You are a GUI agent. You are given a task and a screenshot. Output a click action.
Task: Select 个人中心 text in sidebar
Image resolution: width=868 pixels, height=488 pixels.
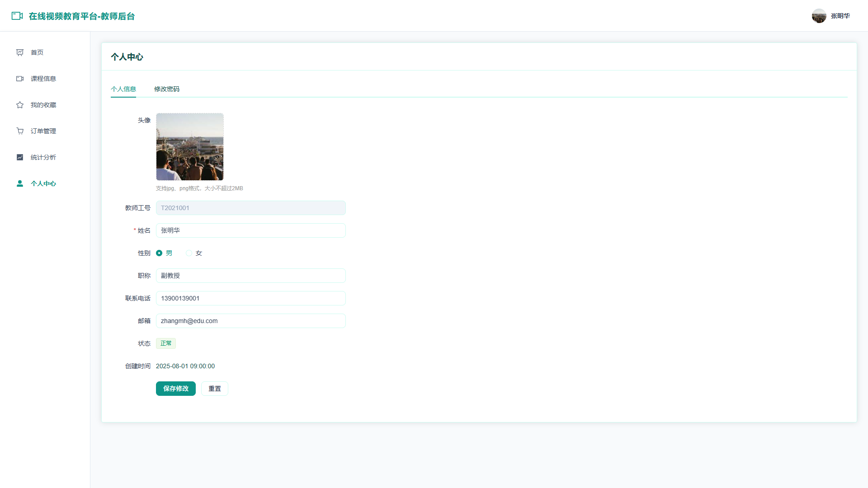(x=43, y=183)
